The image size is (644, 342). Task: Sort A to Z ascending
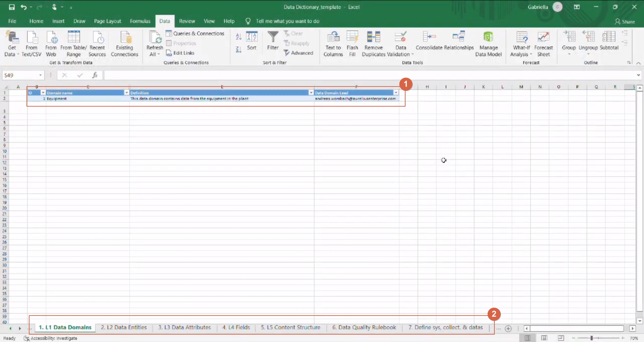coord(238,37)
